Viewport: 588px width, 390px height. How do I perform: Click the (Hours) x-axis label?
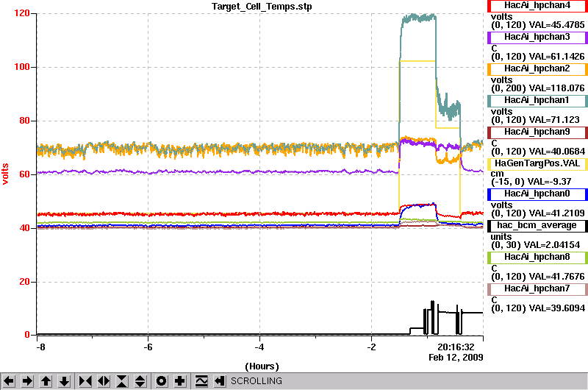262,366
